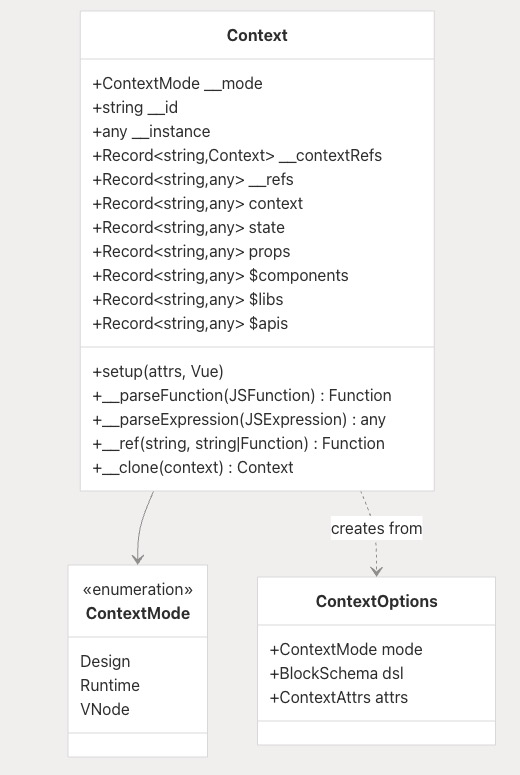Image resolution: width=520 pixels, height=775 pixels.
Task: Click the $components attribute line
Action: point(220,275)
